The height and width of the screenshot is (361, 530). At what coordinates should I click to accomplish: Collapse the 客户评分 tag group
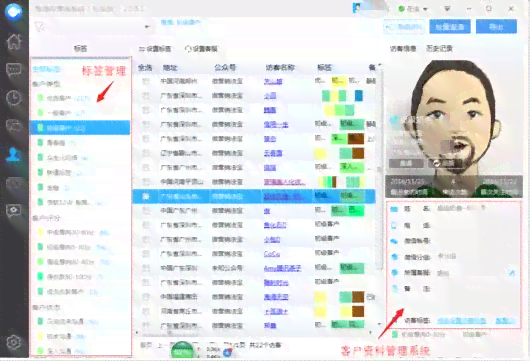coord(46,218)
